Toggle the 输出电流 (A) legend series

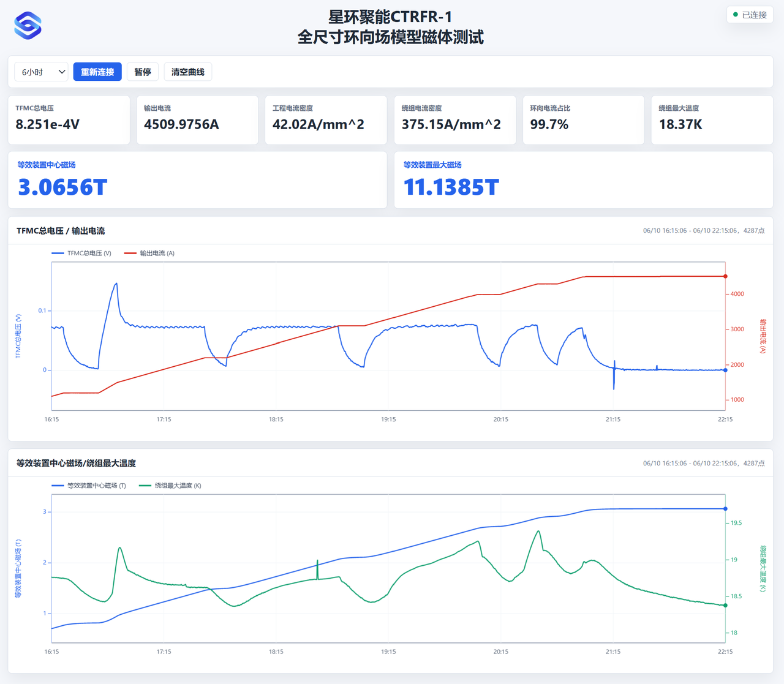coord(149,253)
